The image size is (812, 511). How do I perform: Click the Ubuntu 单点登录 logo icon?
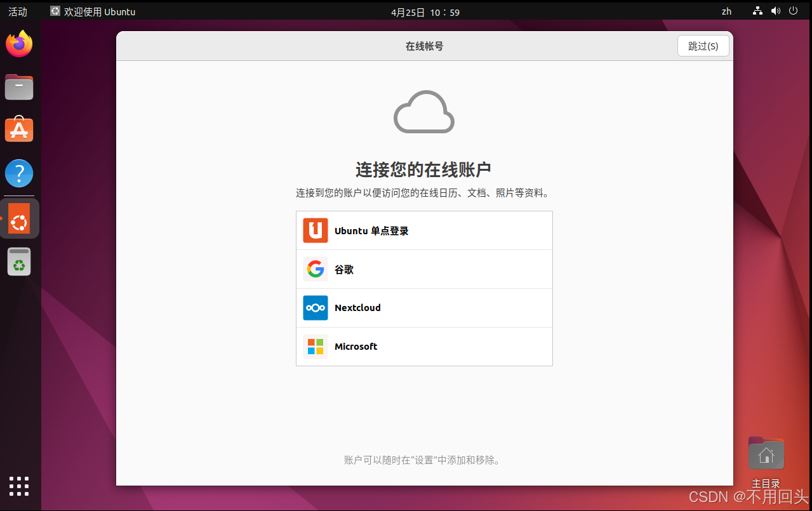[316, 230]
